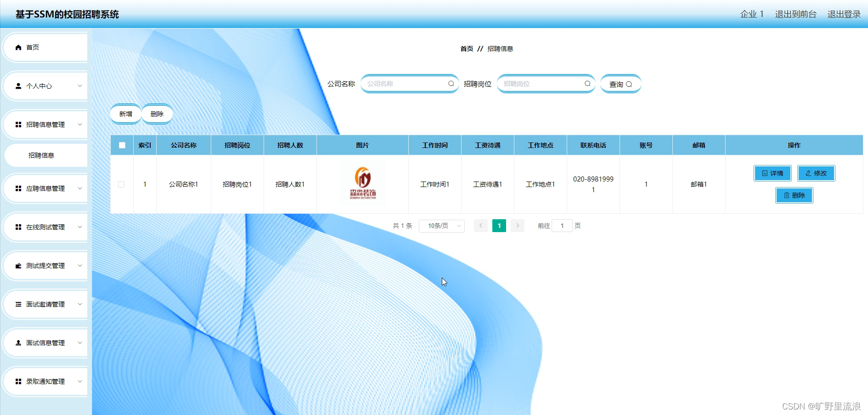Click the 退出登录 logout link

click(844, 14)
